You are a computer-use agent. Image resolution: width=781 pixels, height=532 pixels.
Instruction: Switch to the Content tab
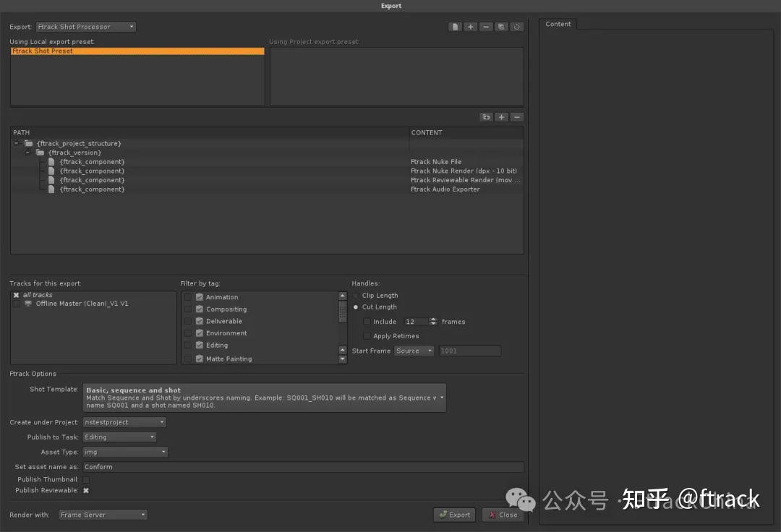coord(558,23)
